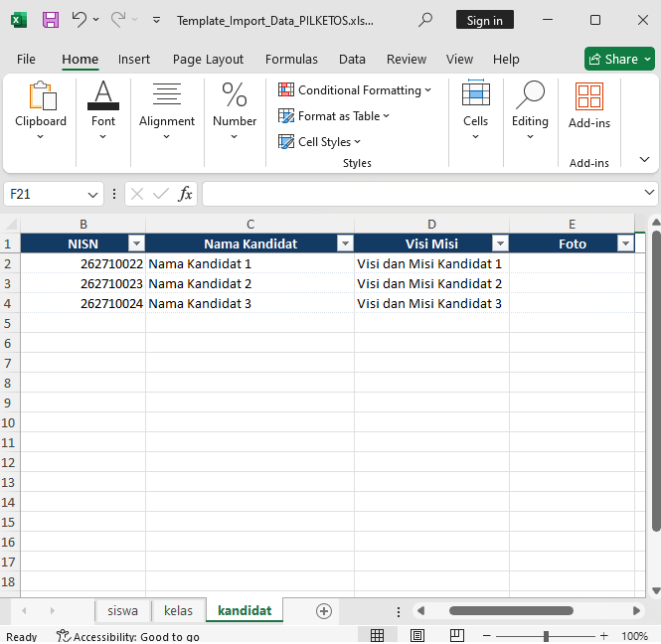
Task: Click the kandidat sheet tab
Action: [x=245, y=610]
